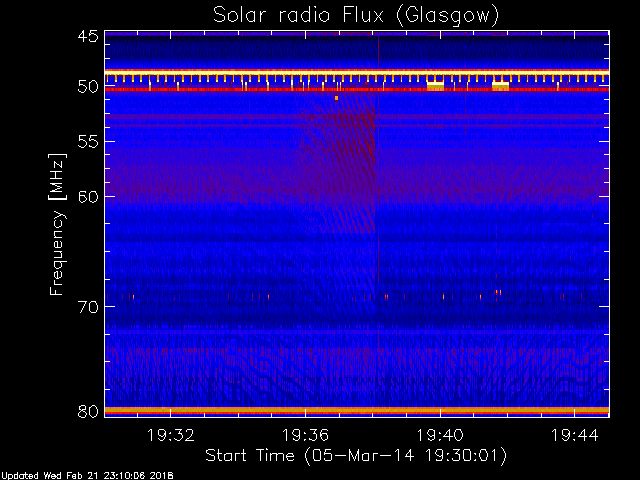
Task: Select the 55 frequency tick label
Action: pos(88,142)
